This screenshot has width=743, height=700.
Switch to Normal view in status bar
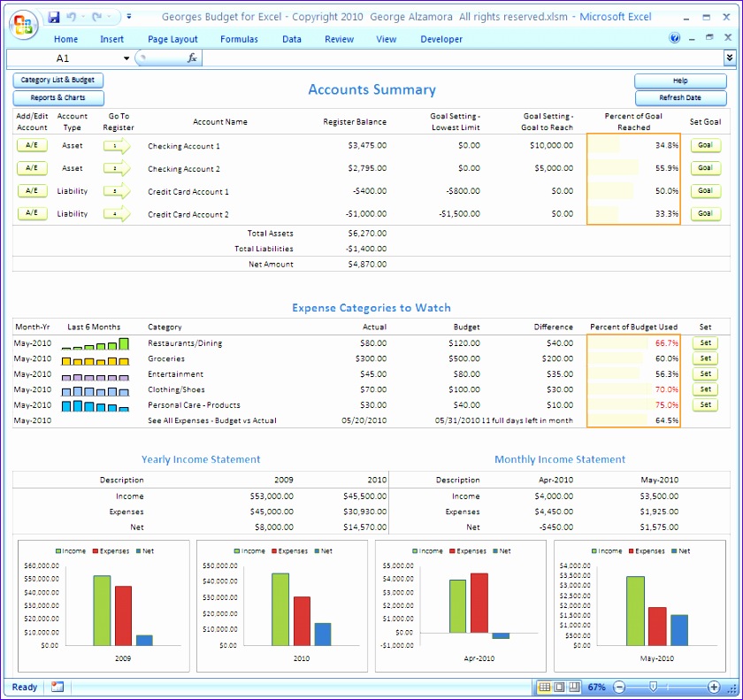coord(545,687)
